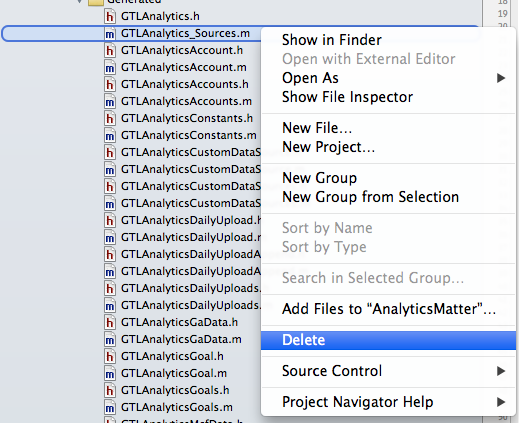
Task: Click the GTLAnalyticsGaData.m file icon
Action: pos(110,340)
